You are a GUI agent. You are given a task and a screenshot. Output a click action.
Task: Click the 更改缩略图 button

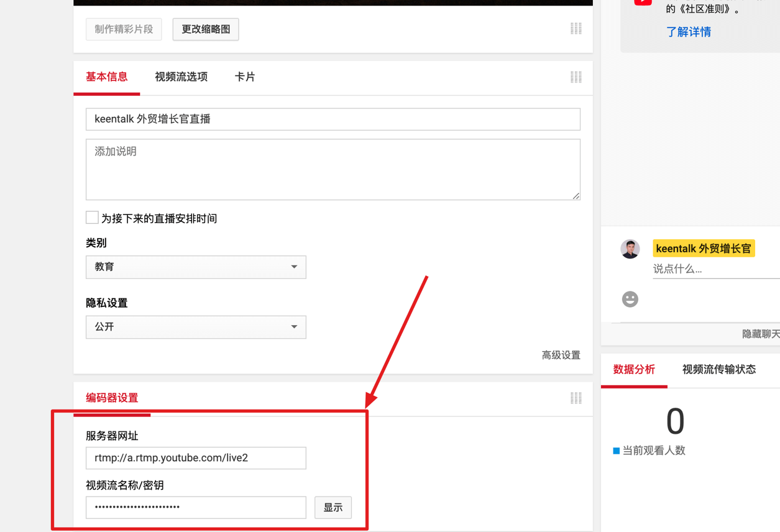coord(205,29)
